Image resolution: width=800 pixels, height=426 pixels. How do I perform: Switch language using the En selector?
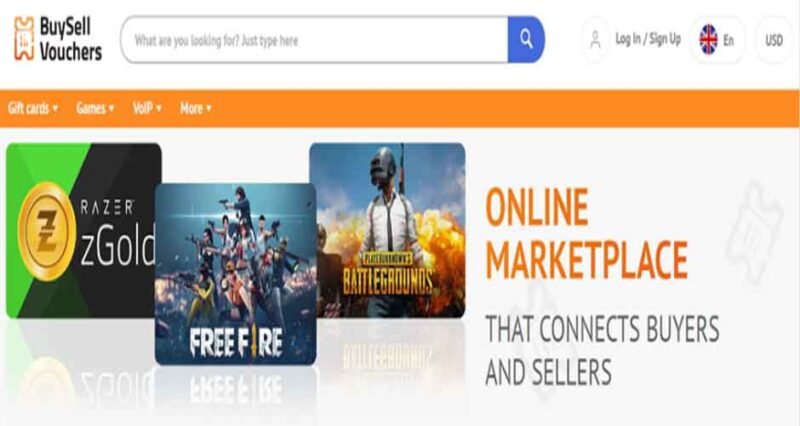point(728,40)
